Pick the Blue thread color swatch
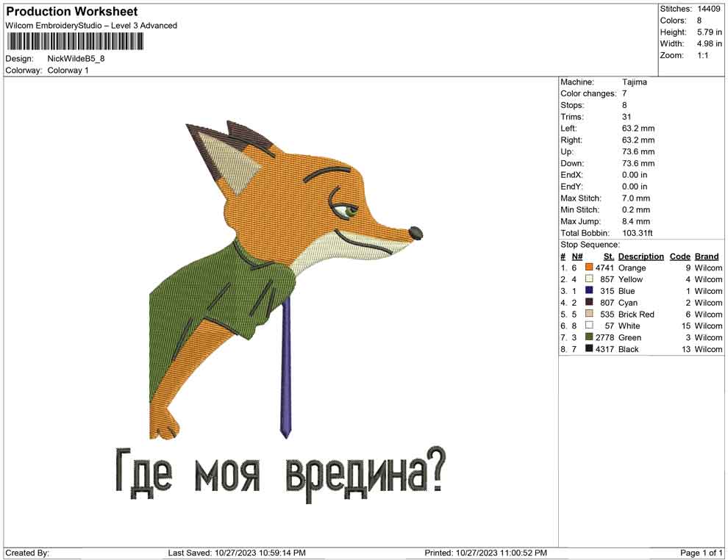Screen dimensions: 728x560 pyautogui.click(x=589, y=291)
